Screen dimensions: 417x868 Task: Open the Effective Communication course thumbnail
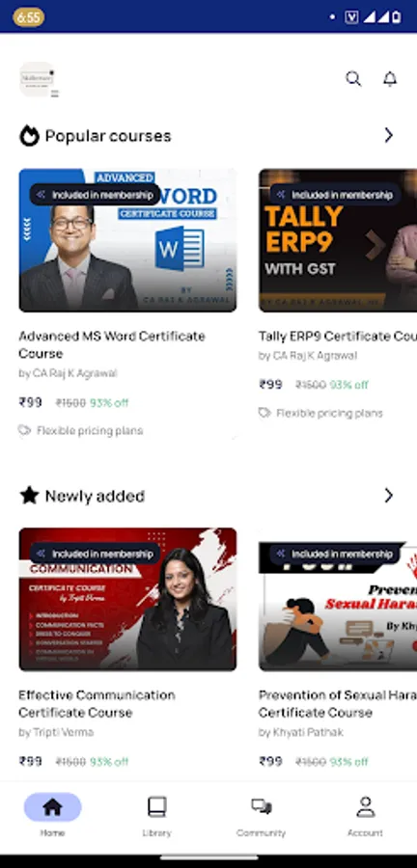click(x=128, y=600)
